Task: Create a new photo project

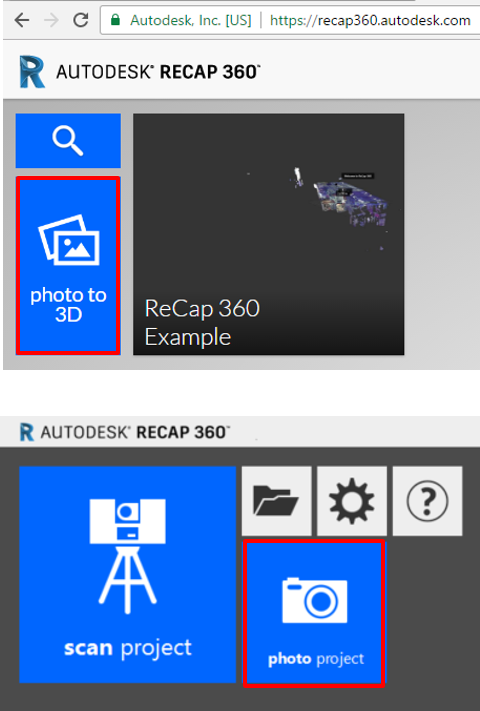Action: (x=314, y=613)
